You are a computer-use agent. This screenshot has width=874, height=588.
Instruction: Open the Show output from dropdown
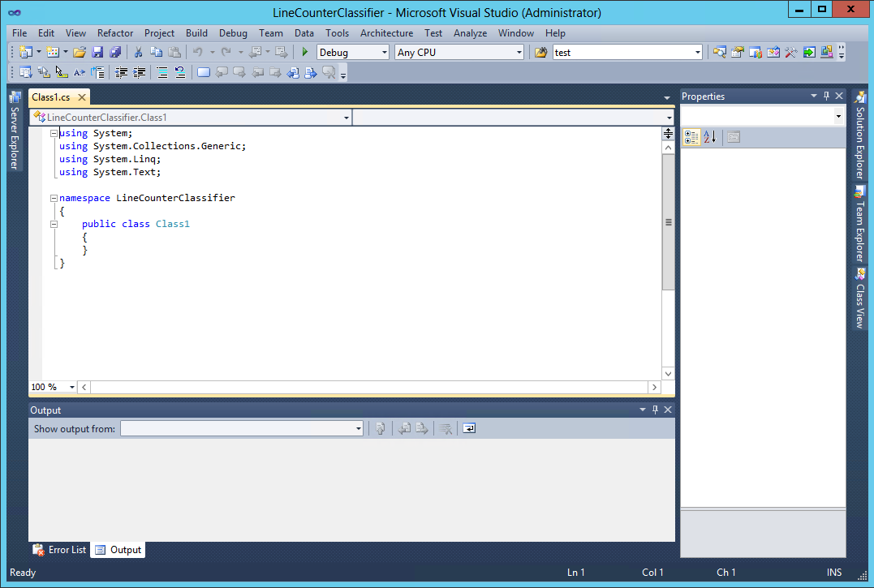239,428
